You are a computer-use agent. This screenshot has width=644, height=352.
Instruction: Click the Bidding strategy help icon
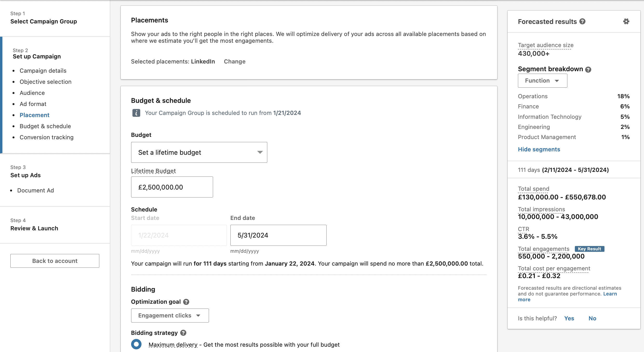pyautogui.click(x=183, y=333)
